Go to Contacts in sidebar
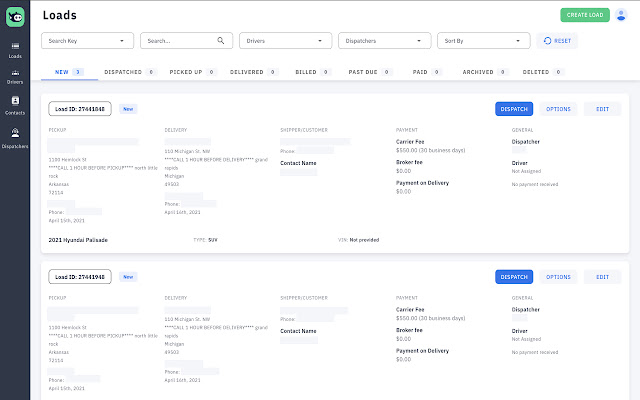 15,105
